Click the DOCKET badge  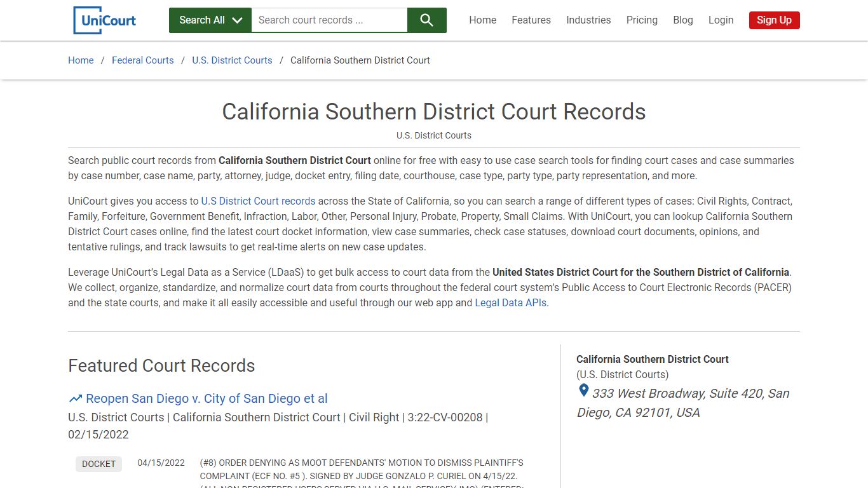(98, 464)
